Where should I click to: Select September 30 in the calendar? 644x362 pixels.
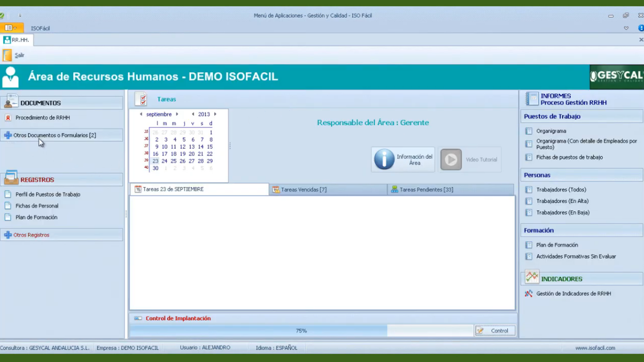click(x=155, y=168)
